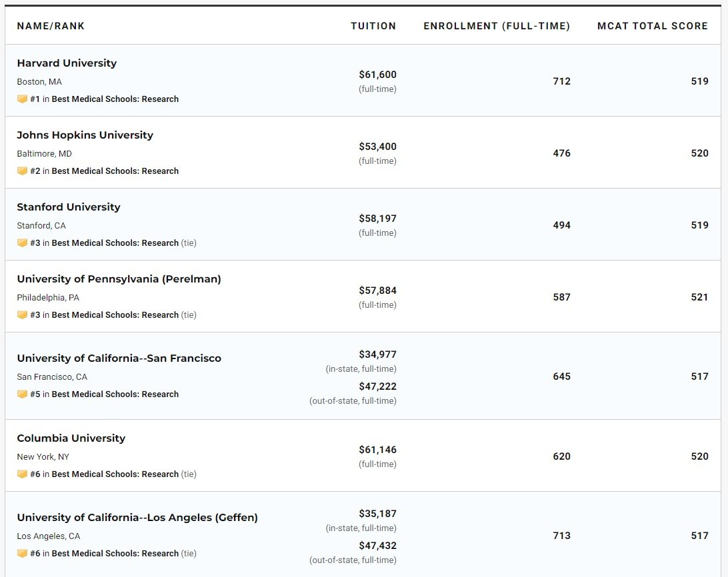Click UCLA's out-of-state tuition $47,432

pyautogui.click(x=377, y=546)
